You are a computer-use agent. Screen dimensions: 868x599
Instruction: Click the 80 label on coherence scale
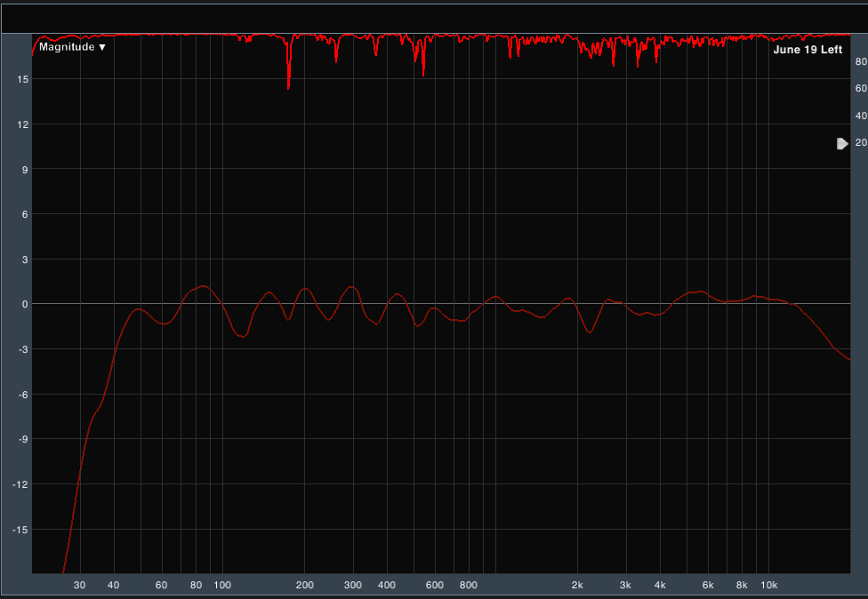[860, 61]
